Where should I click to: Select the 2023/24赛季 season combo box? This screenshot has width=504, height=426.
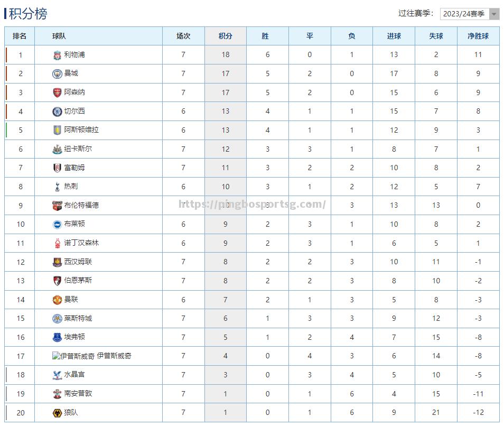(469, 14)
